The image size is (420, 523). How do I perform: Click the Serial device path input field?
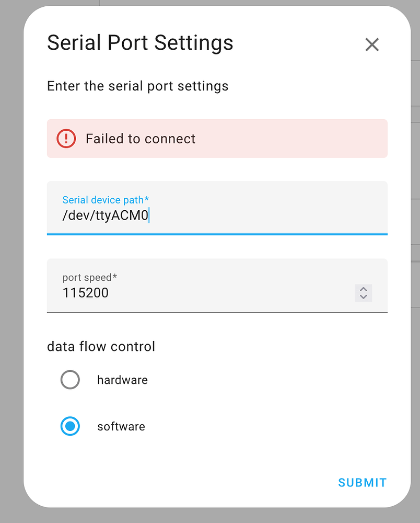tap(209, 214)
